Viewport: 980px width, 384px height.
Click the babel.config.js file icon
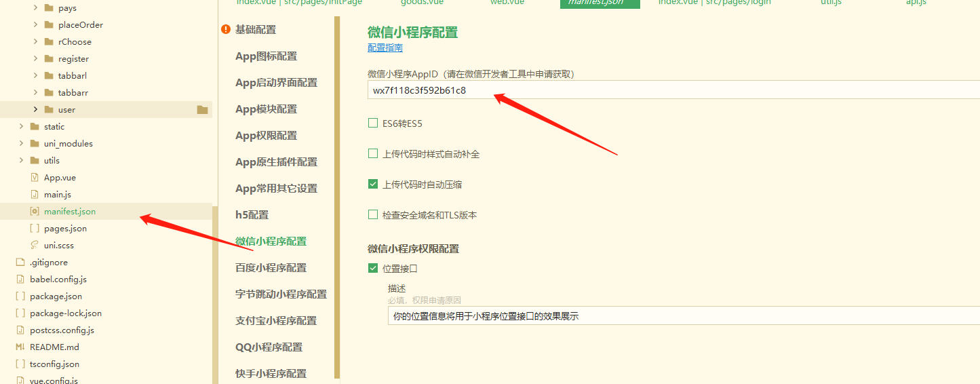20,280
